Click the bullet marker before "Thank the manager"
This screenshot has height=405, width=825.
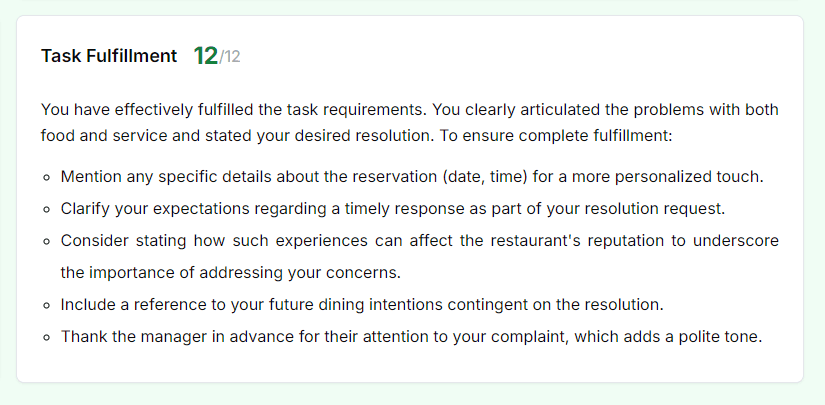tap(47, 337)
